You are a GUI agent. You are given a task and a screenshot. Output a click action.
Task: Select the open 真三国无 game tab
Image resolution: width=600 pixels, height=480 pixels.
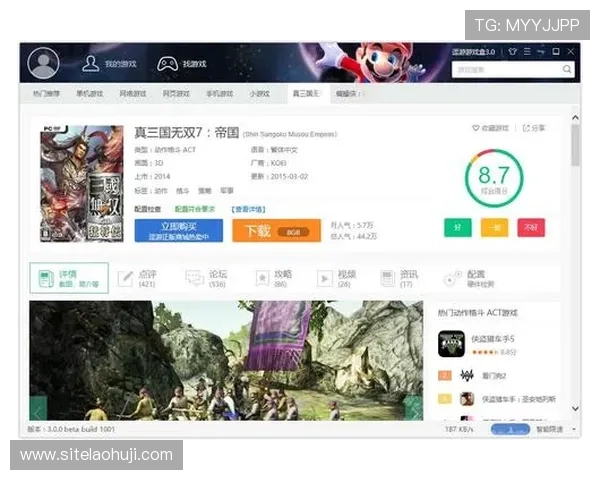(x=308, y=94)
